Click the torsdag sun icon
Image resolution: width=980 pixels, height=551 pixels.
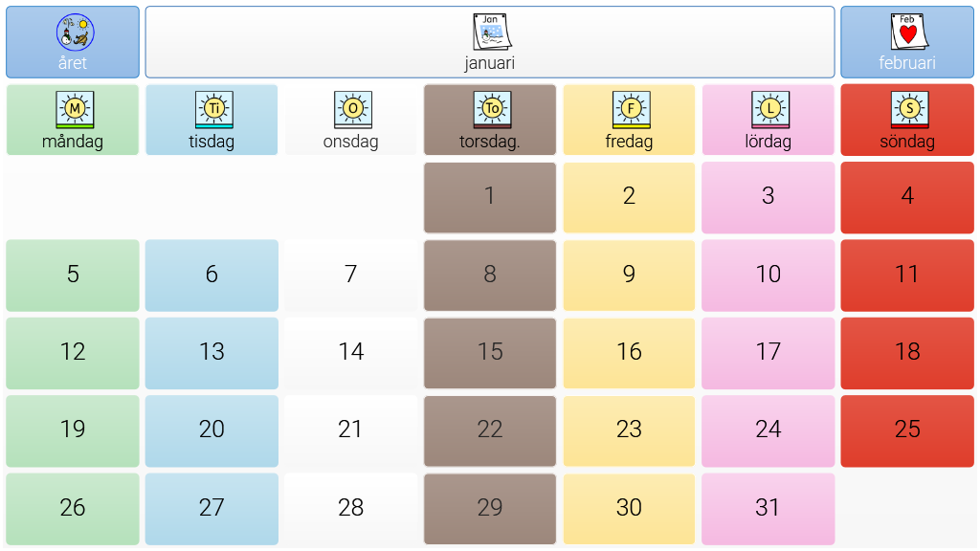click(x=491, y=109)
